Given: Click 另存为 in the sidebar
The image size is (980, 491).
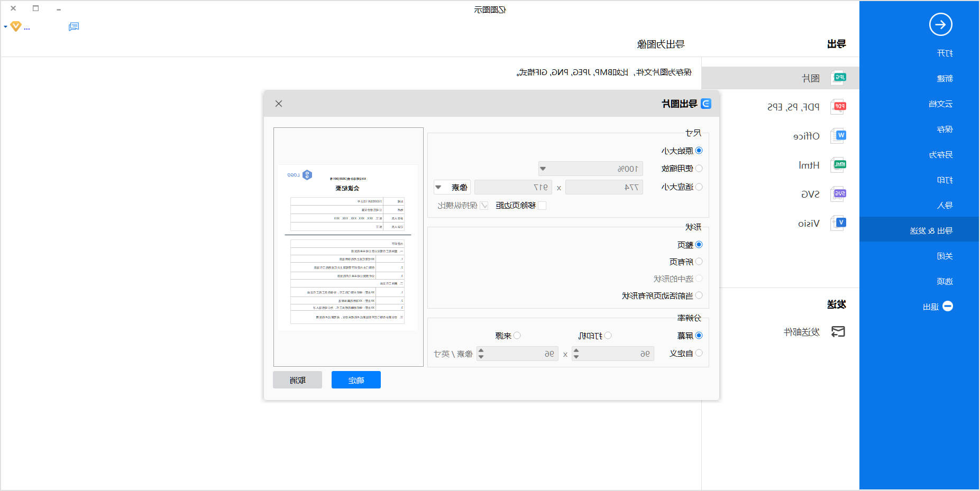Looking at the screenshot, I should 940,154.
